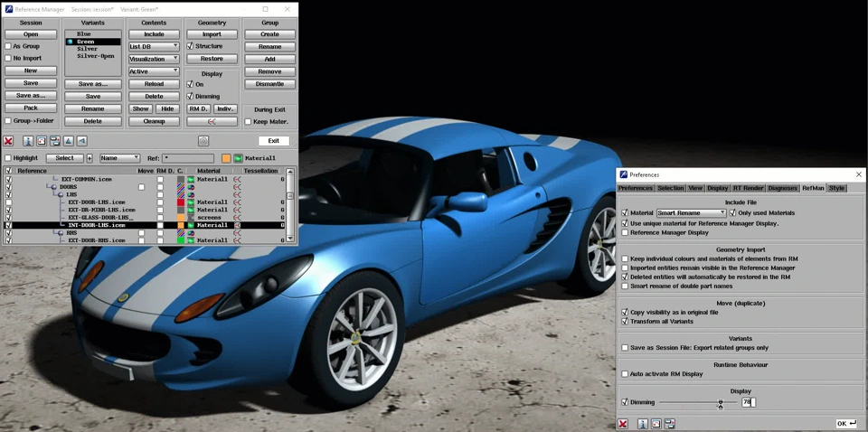The image size is (868, 432).
Task: Click the Exit button in Reference Manager
Action: coord(273,141)
